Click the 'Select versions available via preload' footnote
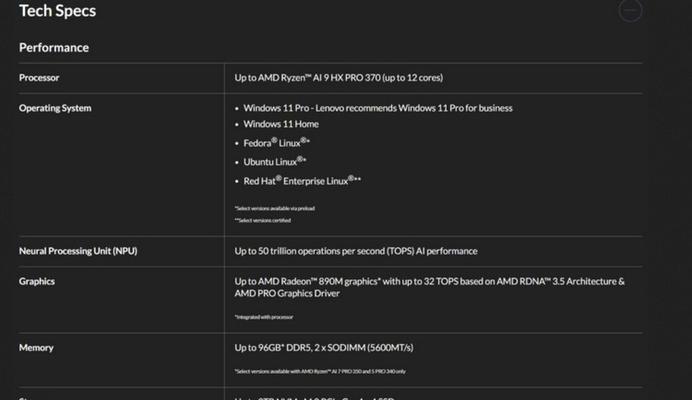The width and height of the screenshot is (692, 400). 275,208
